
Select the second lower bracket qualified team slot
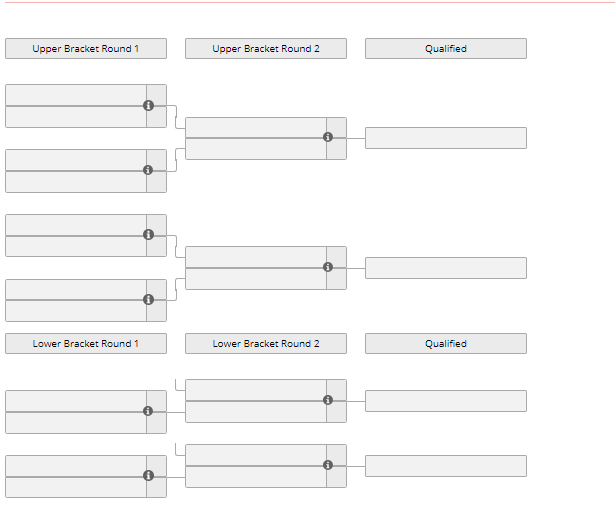pyautogui.click(x=446, y=466)
